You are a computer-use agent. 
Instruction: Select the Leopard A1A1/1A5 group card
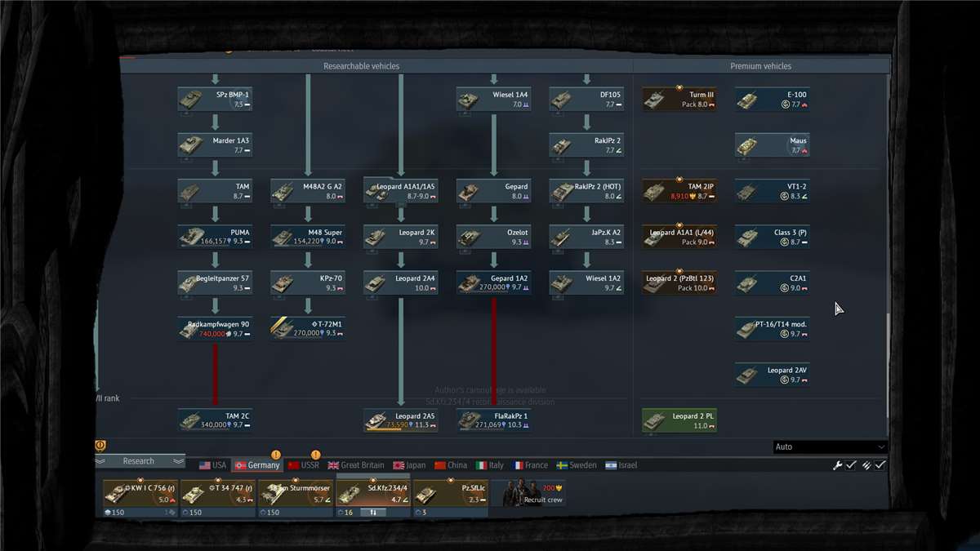401,191
